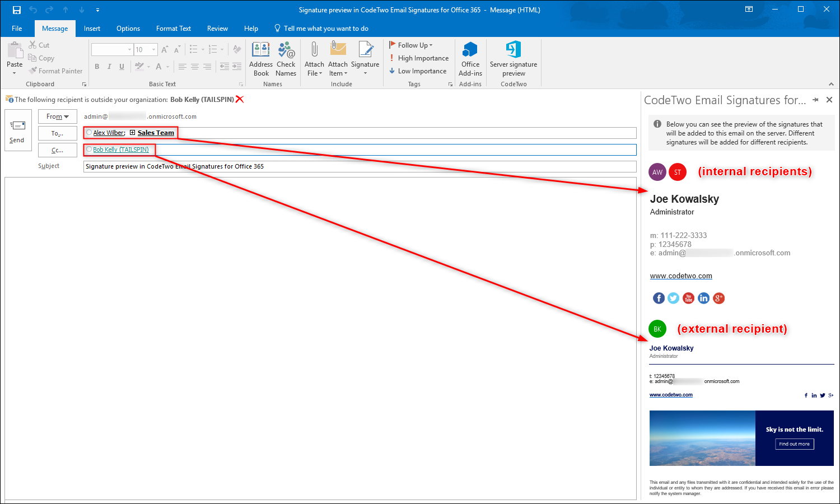Launch Server signature preview
This screenshot has height=504, width=840.
tap(514, 59)
